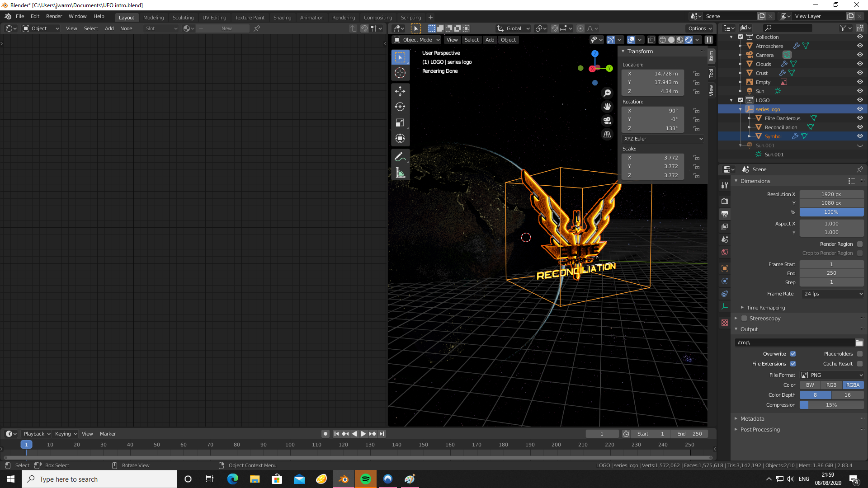Image resolution: width=868 pixels, height=488 pixels.
Task: Uncheck File Extensions option
Action: point(793,364)
